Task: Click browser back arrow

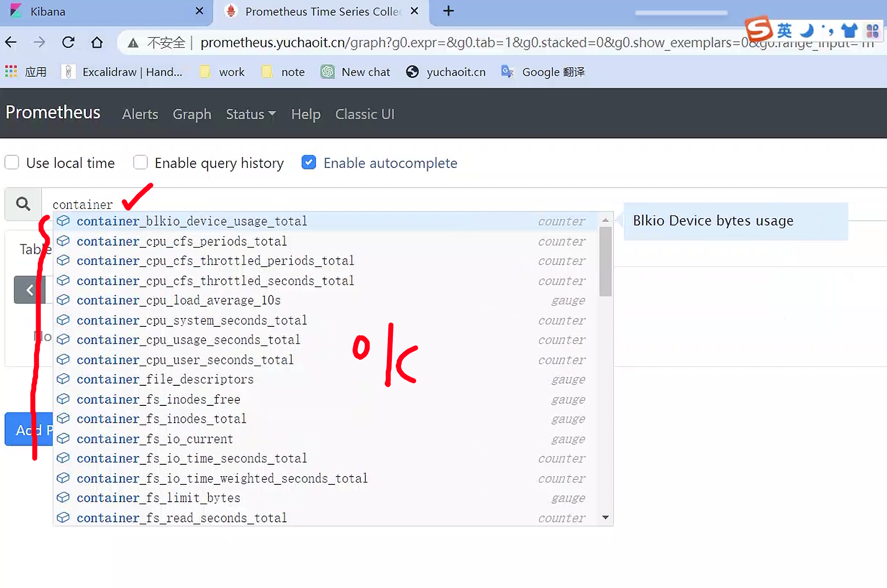Action: 11,42
